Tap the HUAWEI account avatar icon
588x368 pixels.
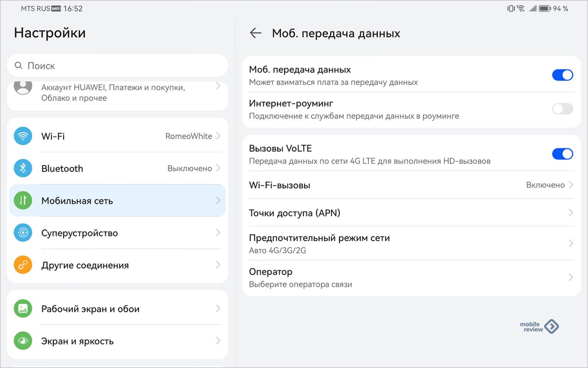pyautogui.click(x=23, y=87)
